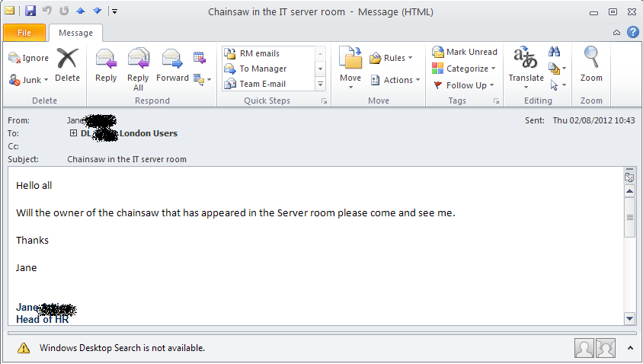Mark the message as Unread

[465, 52]
